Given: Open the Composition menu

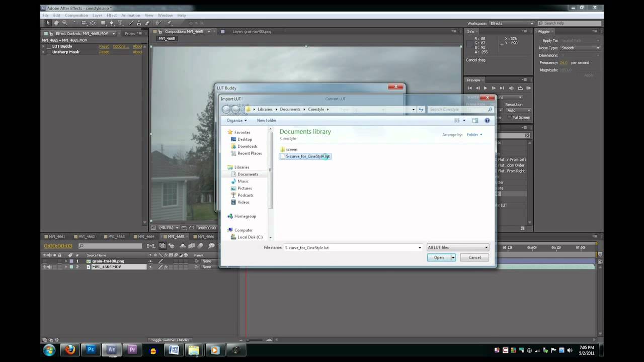Looking at the screenshot, I should point(76,16).
